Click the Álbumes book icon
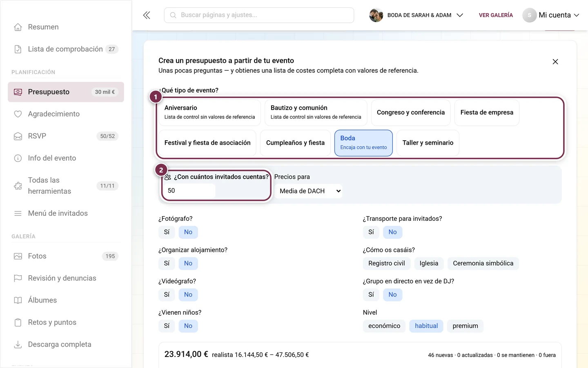The width and height of the screenshot is (588, 368). 18,301
